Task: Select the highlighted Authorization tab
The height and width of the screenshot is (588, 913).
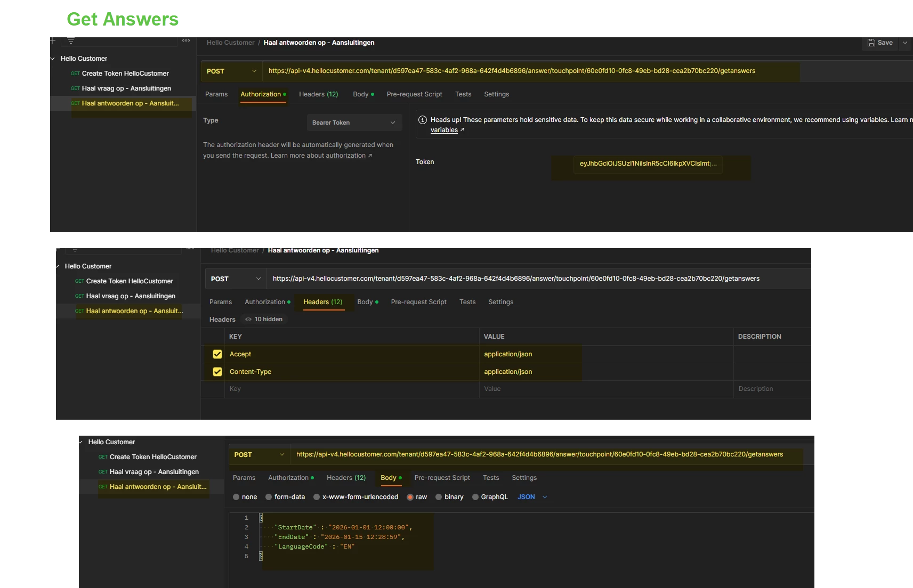Action: [261, 94]
